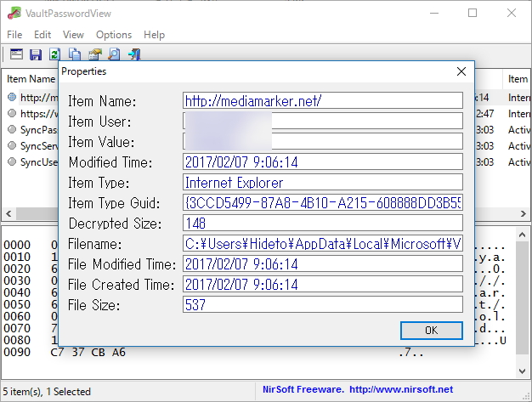532x402 pixels.
Task: Select the icon of the https:// list row
Action: (12, 113)
